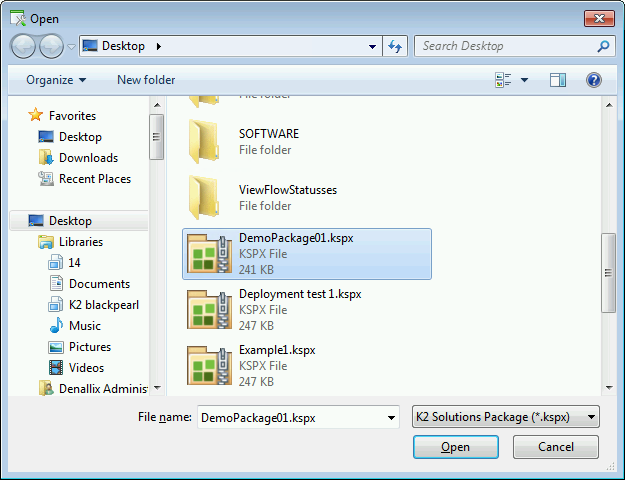Click the navigation pane scrollbar thumb
Image resolution: width=625 pixels, height=480 pixels.
click(157, 137)
